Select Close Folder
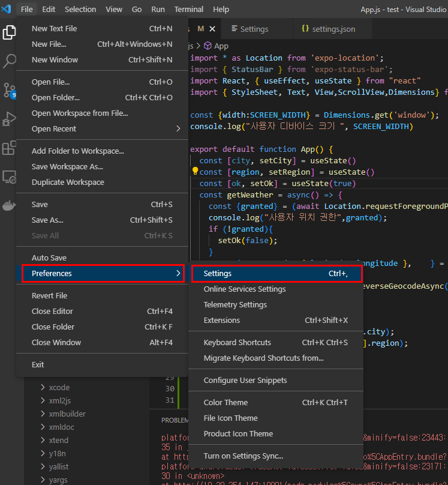448x485 pixels. click(102, 327)
